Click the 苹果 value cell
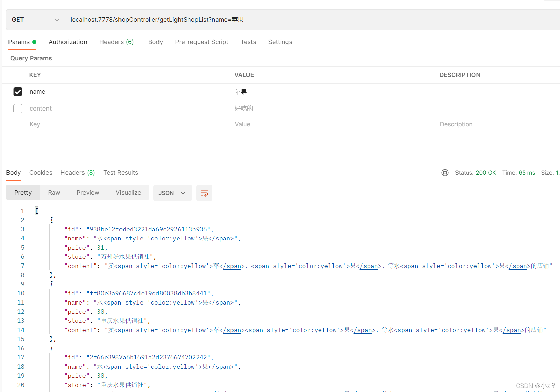 [332, 92]
